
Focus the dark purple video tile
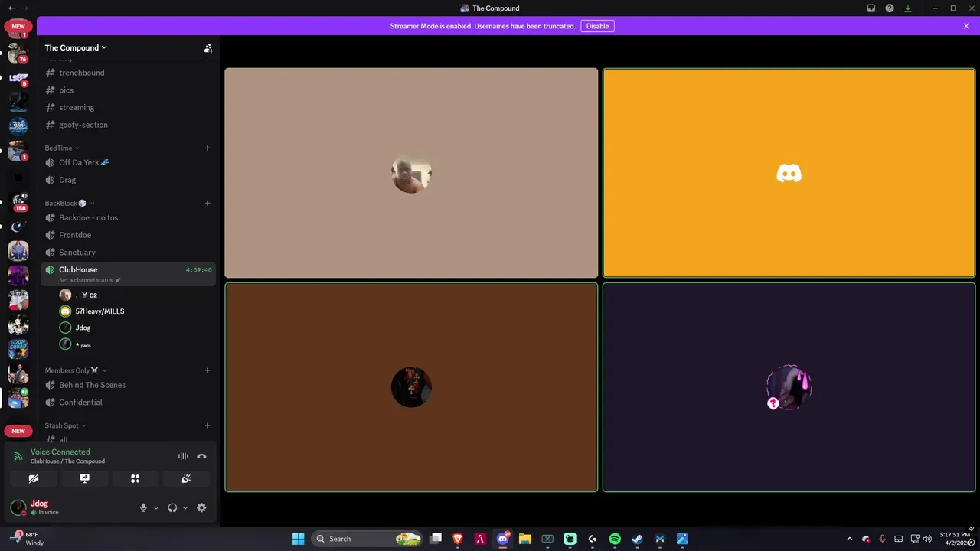[x=789, y=387]
